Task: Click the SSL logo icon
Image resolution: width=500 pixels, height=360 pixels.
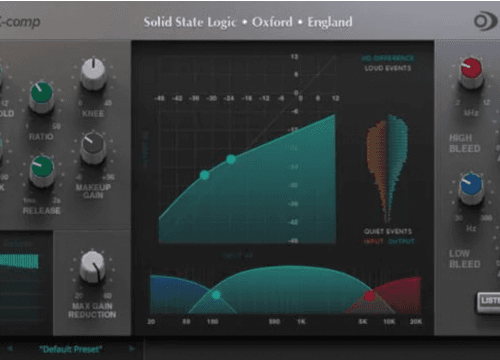Action: tap(486, 21)
